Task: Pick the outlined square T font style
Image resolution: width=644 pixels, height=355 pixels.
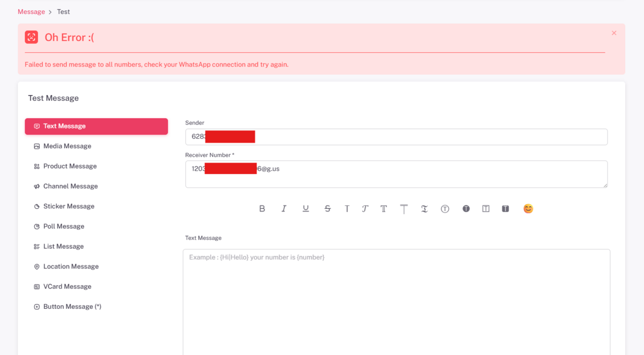Action: pyautogui.click(x=486, y=209)
